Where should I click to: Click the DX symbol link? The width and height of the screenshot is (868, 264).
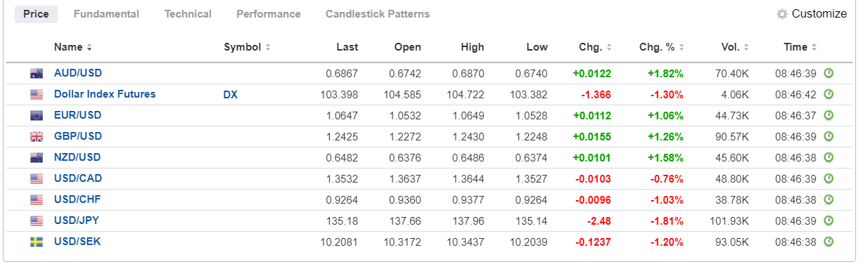[231, 94]
